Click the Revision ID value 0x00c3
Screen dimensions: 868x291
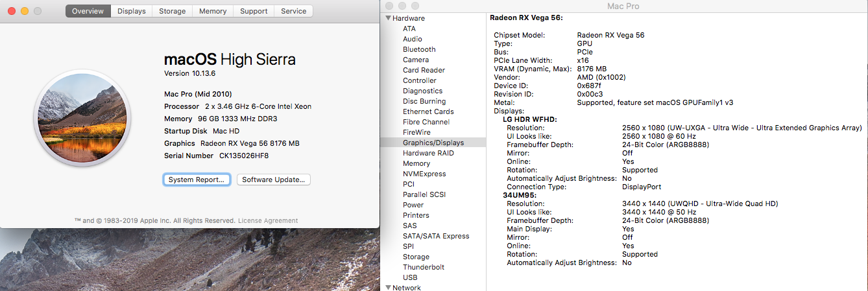(590, 94)
